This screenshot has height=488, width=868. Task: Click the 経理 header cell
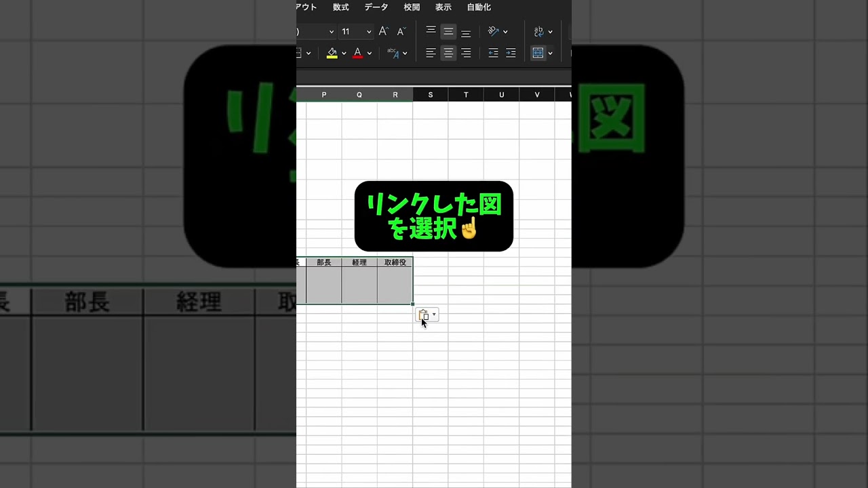click(359, 262)
